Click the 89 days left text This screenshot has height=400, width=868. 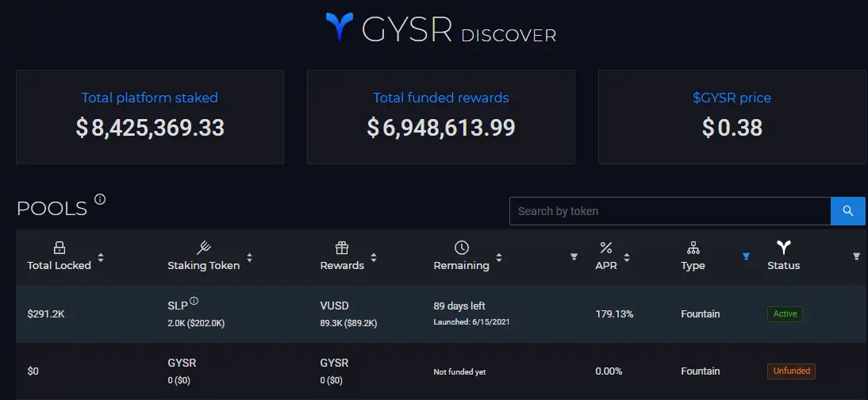[459, 306]
